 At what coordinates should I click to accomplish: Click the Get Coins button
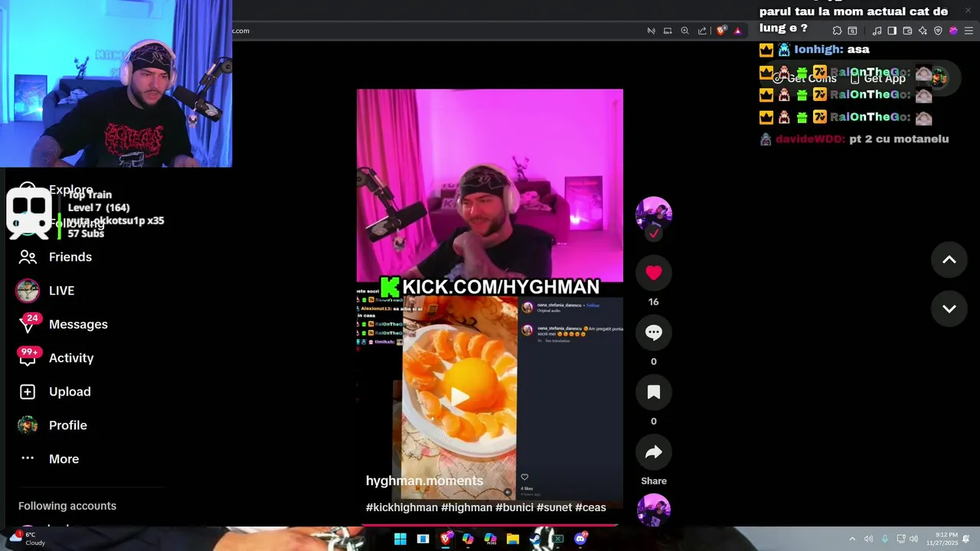click(805, 78)
